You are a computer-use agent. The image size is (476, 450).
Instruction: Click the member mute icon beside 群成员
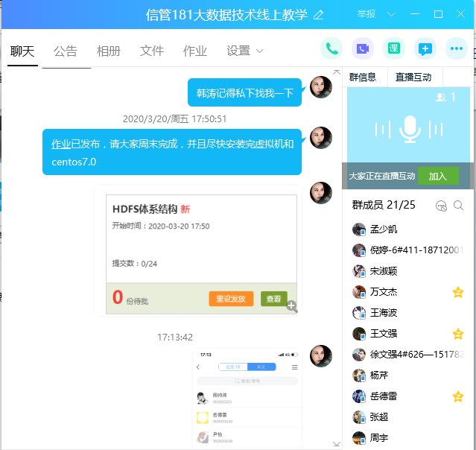coord(441,206)
